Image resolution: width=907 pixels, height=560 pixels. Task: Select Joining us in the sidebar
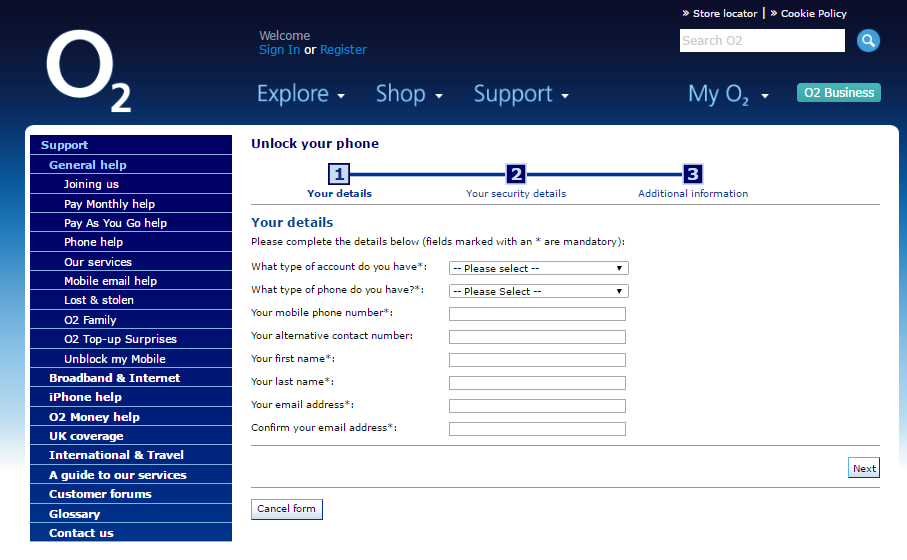131,184
